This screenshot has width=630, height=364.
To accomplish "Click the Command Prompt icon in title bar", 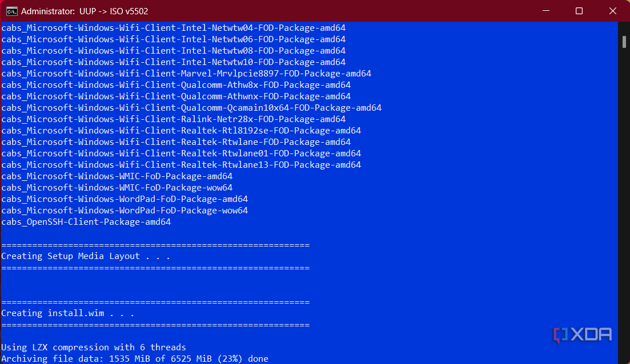I will click(10, 11).
